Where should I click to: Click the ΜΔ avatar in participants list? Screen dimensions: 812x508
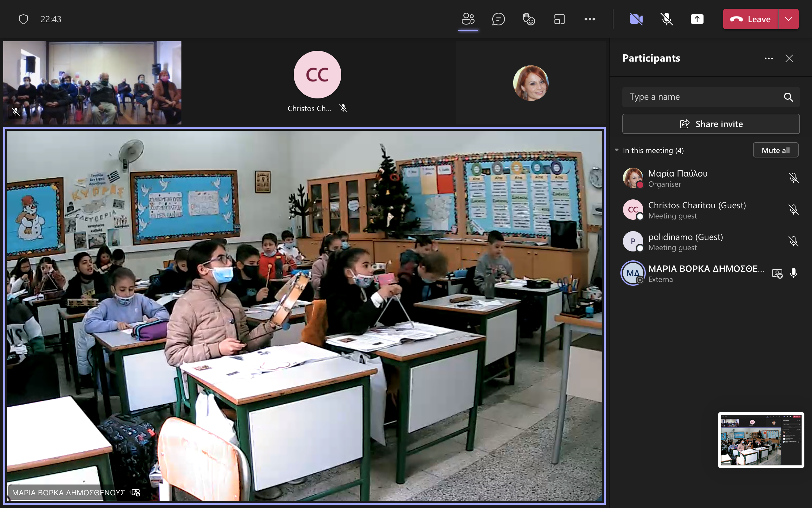(633, 273)
